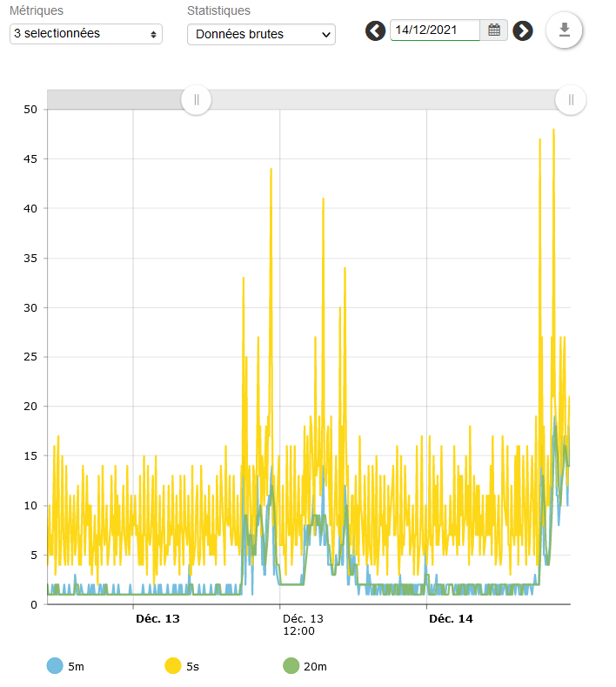Toggle the blue 5m legend swatch

[55, 666]
